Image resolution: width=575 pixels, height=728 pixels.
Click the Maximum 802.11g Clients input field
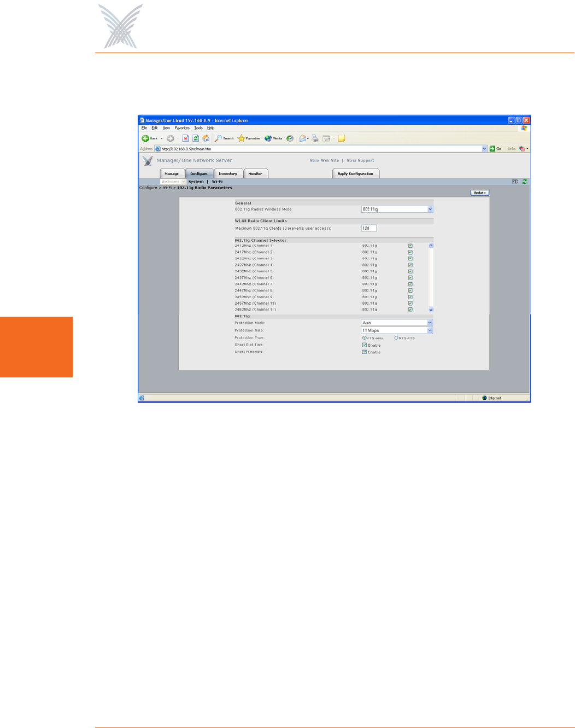click(x=369, y=228)
